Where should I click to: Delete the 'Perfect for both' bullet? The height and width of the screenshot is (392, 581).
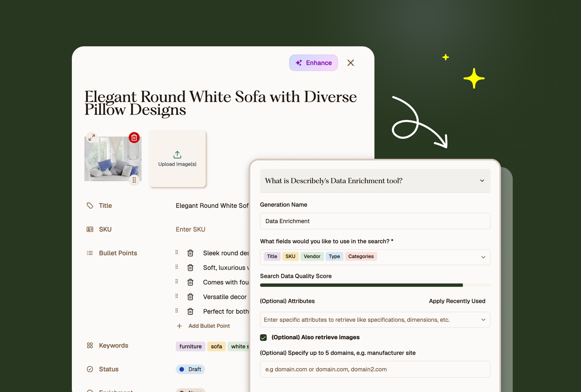(x=190, y=312)
